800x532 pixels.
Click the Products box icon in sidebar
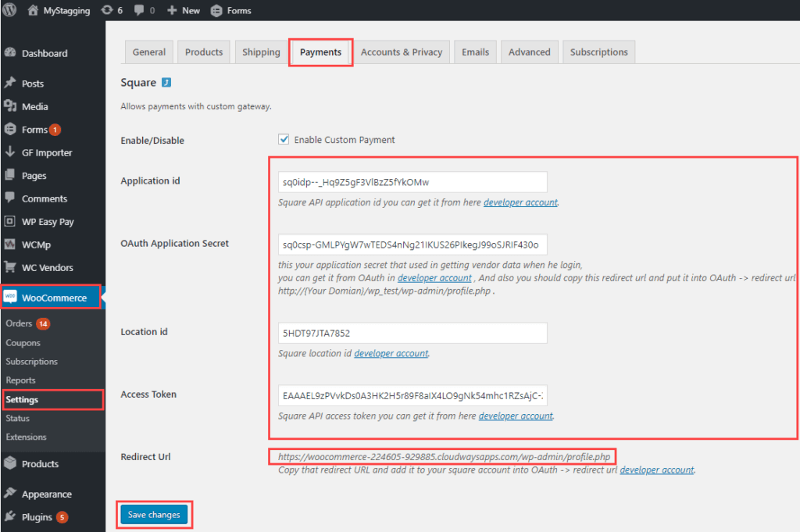pos(9,463)
